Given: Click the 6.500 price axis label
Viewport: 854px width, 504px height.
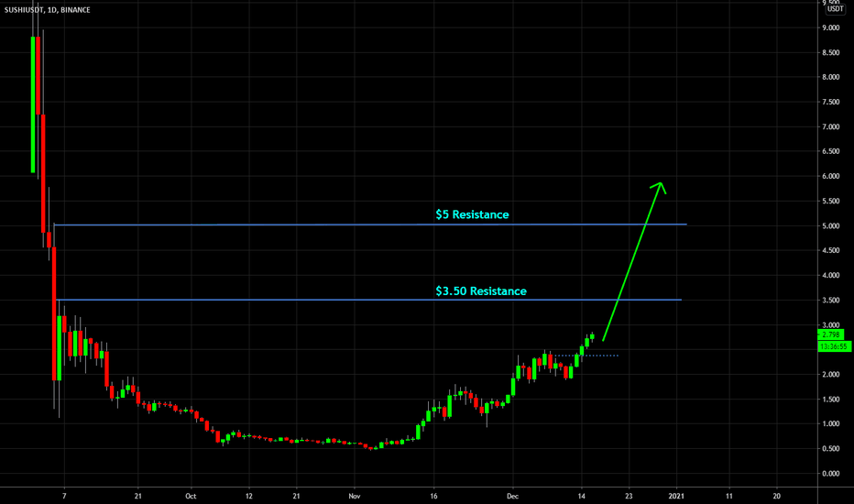Looking at the screenshot, I should click(830, 151).
